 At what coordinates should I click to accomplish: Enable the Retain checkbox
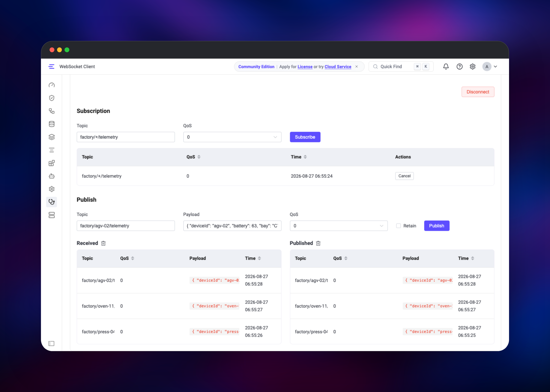pyautogui.click(x=398, y=226)
